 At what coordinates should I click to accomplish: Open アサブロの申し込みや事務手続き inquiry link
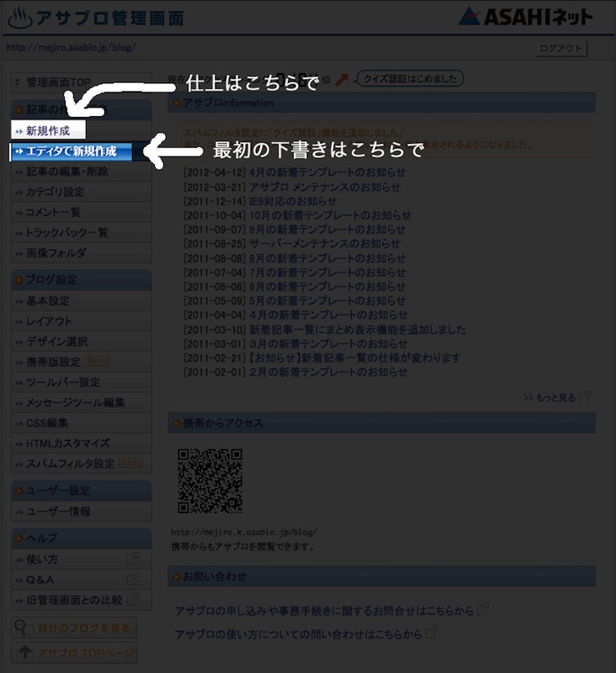[325, 611]
